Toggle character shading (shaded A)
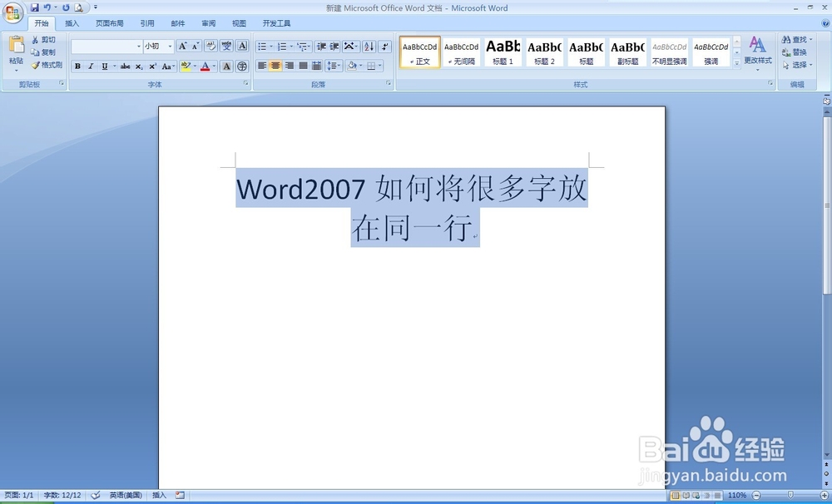This screenshot has width=832, height=504. (x=226, y=67)
